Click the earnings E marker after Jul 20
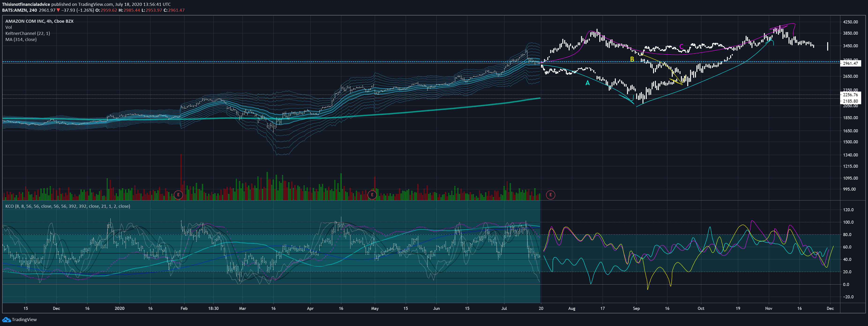 [550, 195]
